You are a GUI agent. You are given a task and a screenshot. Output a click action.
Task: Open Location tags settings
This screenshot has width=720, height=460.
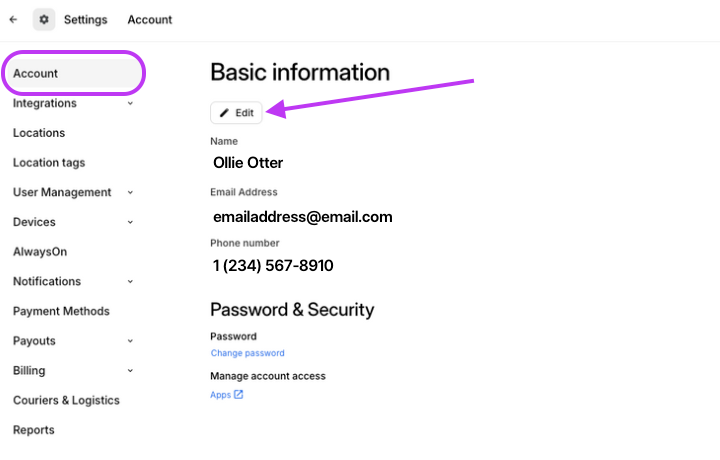(49, 163)
